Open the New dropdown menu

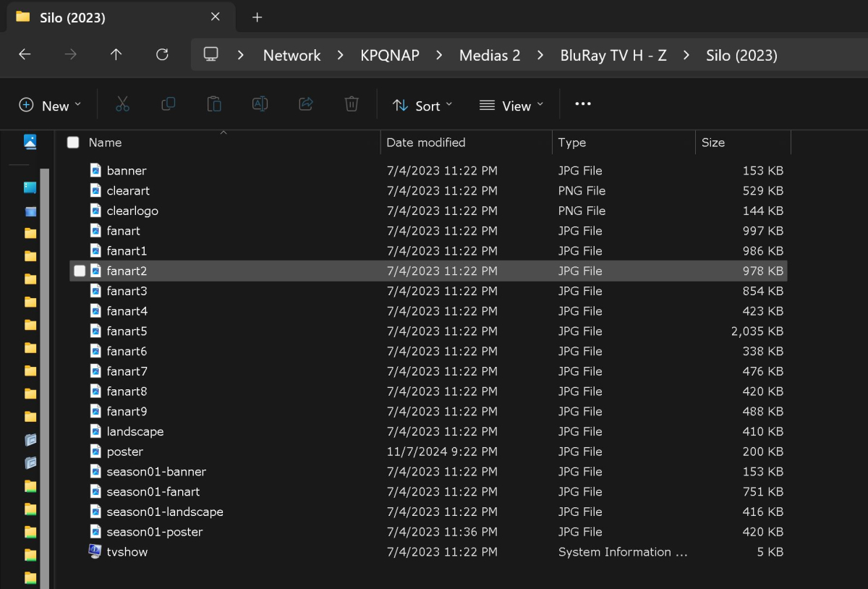[x=50, y=106]
